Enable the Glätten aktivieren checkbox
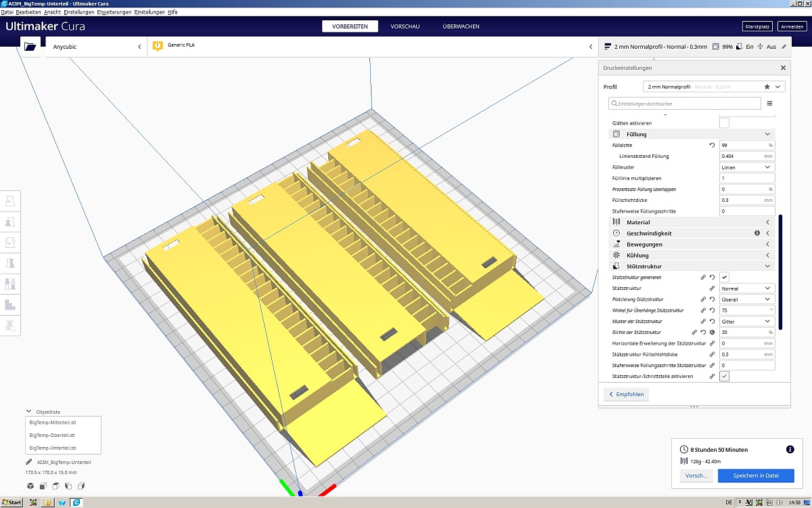The width and height of the screenshot is (812, 508). pyautogui.click(x=724, y=123)
